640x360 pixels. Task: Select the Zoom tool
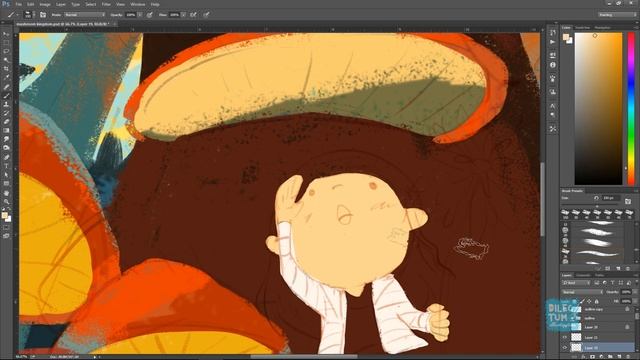click(6, 201)
